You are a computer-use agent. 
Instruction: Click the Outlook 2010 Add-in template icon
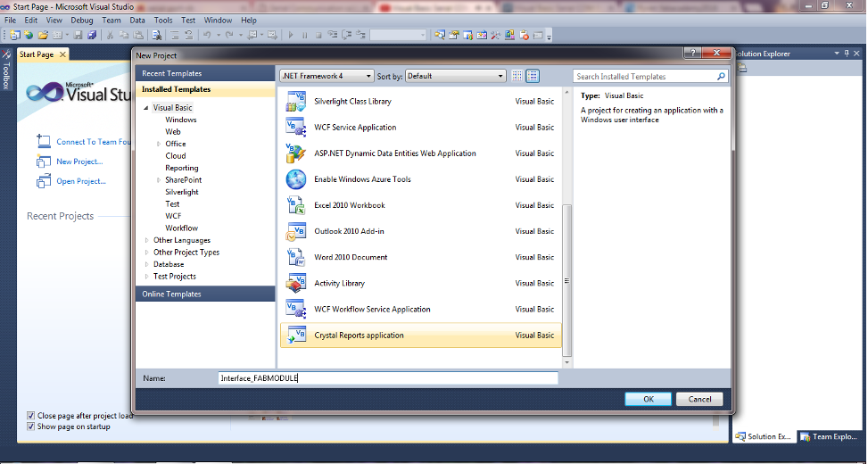coord(295,231)
